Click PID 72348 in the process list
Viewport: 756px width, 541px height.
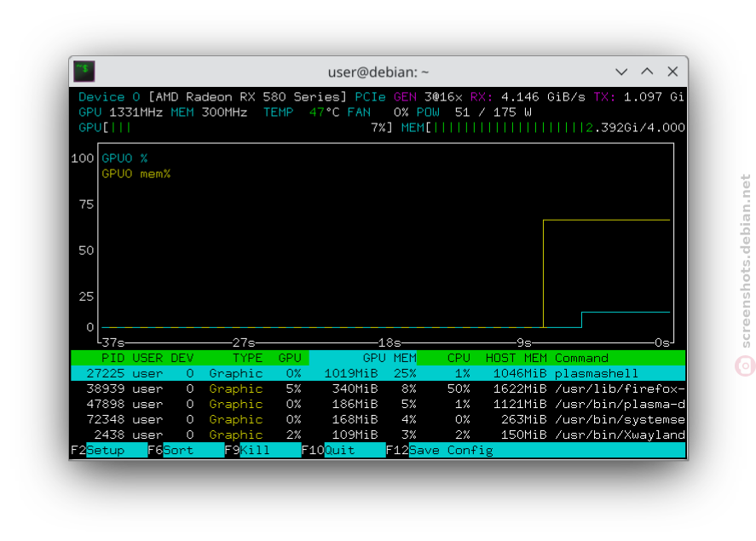(x=105, y=420)
